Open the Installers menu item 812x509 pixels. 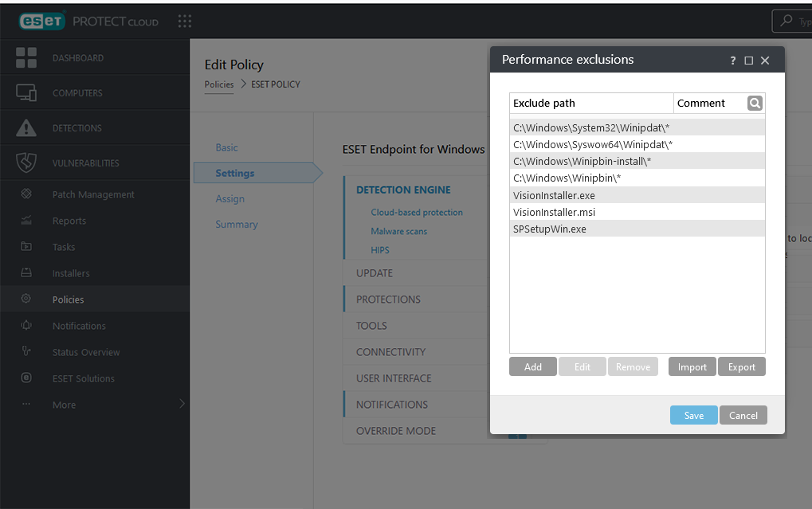71,273
